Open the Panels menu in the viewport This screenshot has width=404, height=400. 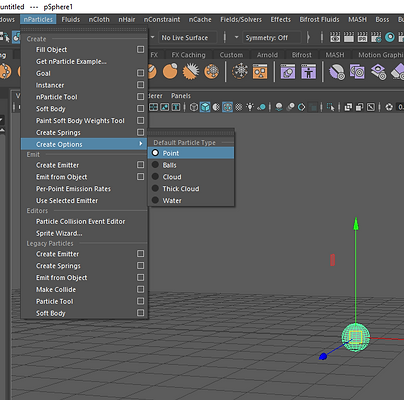tap(181, 96)
